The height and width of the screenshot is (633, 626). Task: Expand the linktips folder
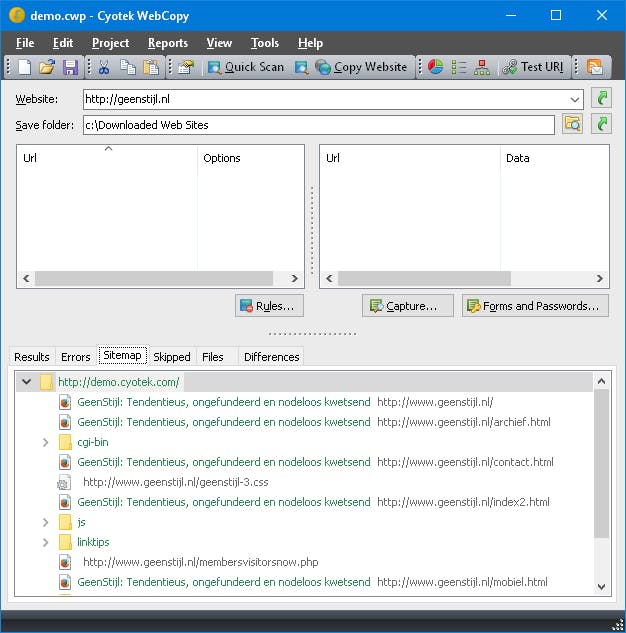pos(46,542)
